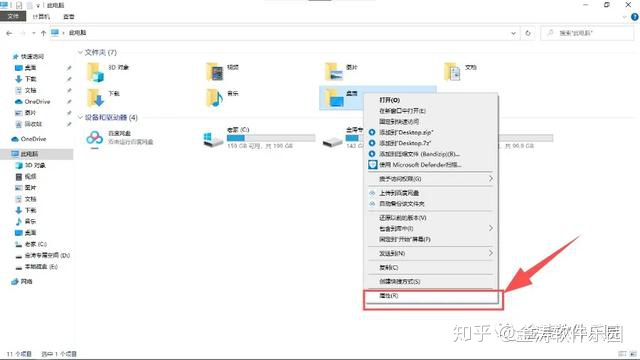This screenshot has height=360, width=640.
Task: Click the C: drive usage bar
Action: click(x=271, y=138)
